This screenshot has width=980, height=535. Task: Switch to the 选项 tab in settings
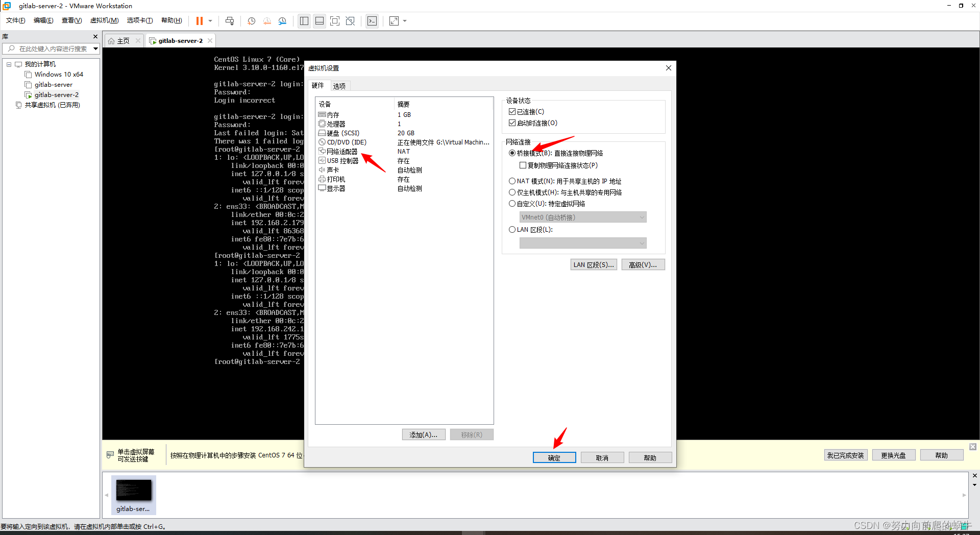point(339,86)
